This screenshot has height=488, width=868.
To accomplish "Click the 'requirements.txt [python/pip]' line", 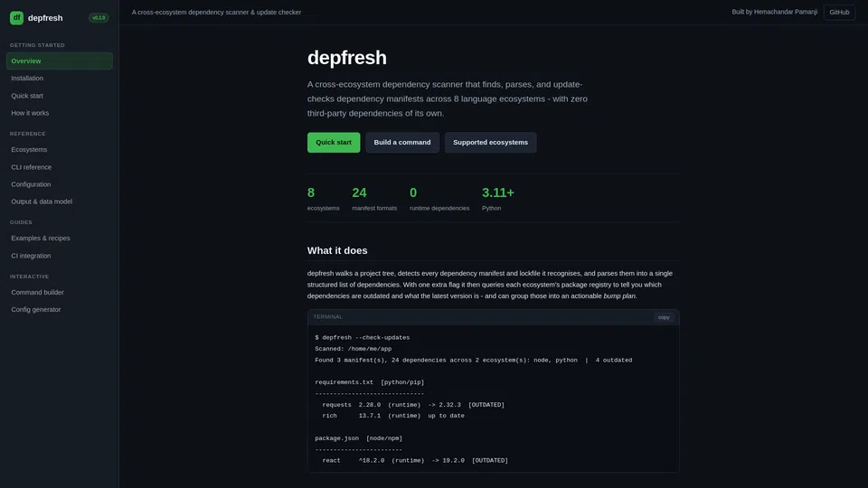I will coord(370,382).
